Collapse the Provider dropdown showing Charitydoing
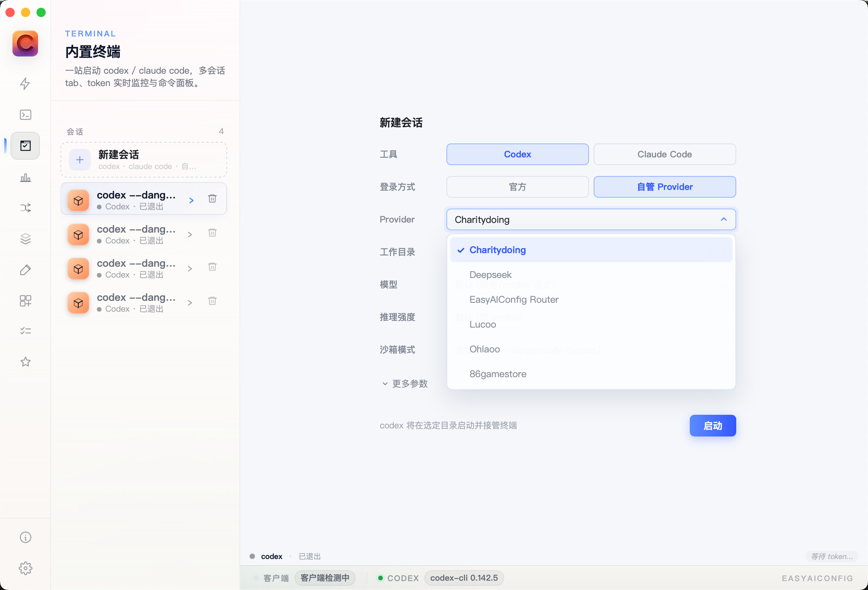 (591, 219)
